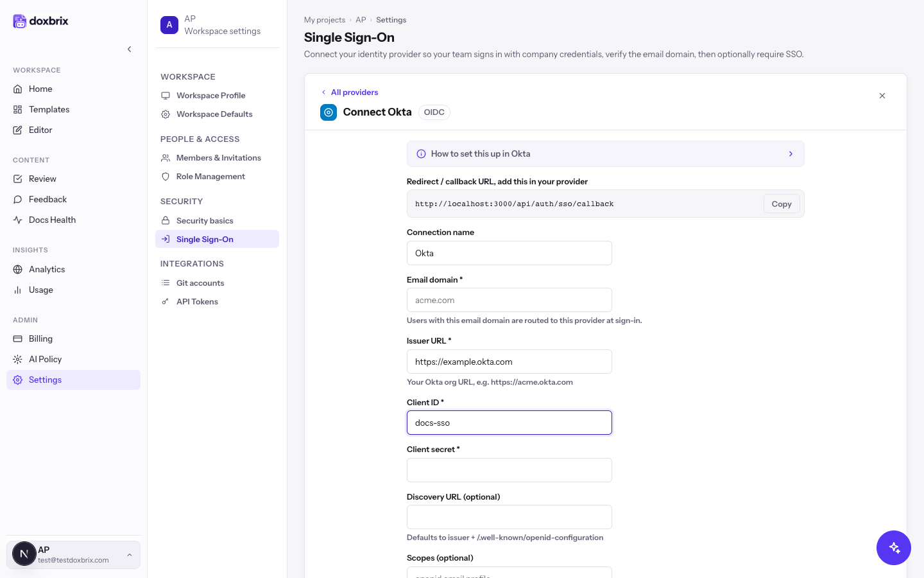Open Templates page
The image size is (924, 578).
click(x=73, y=109)
